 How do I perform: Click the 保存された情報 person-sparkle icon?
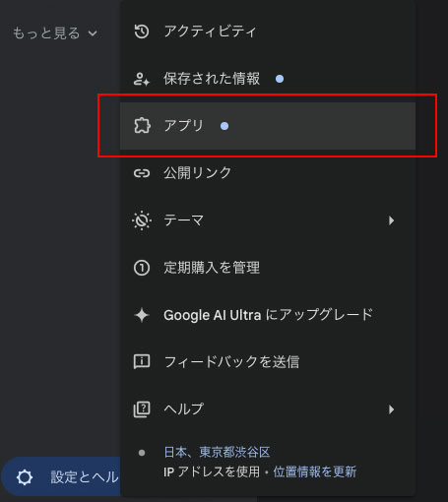pos(142,79)
